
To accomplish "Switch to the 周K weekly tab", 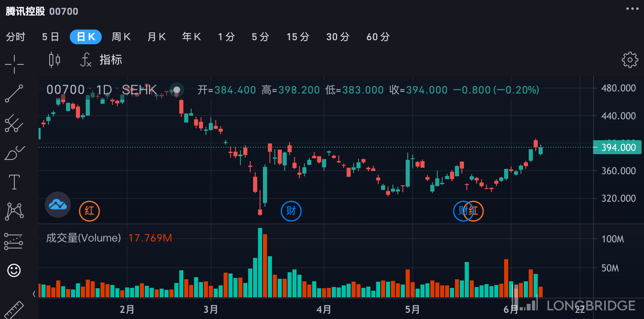I will [x=121, y=37].
